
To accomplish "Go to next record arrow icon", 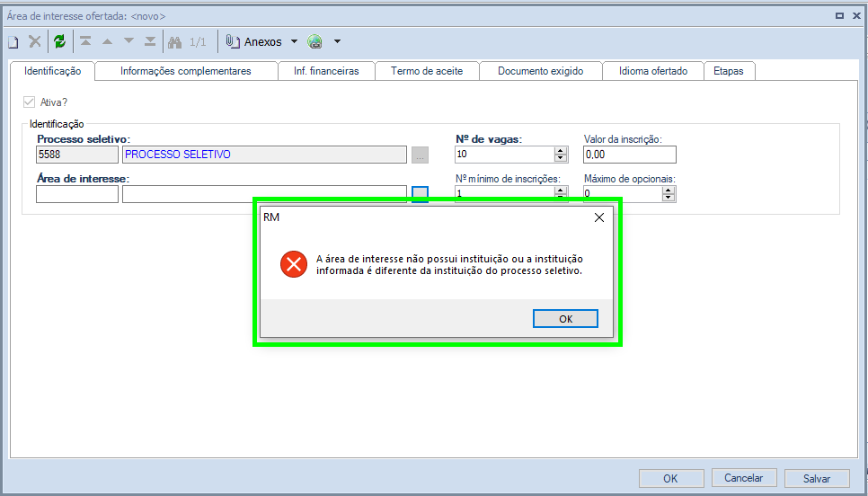I will click(x=129, y=41).
